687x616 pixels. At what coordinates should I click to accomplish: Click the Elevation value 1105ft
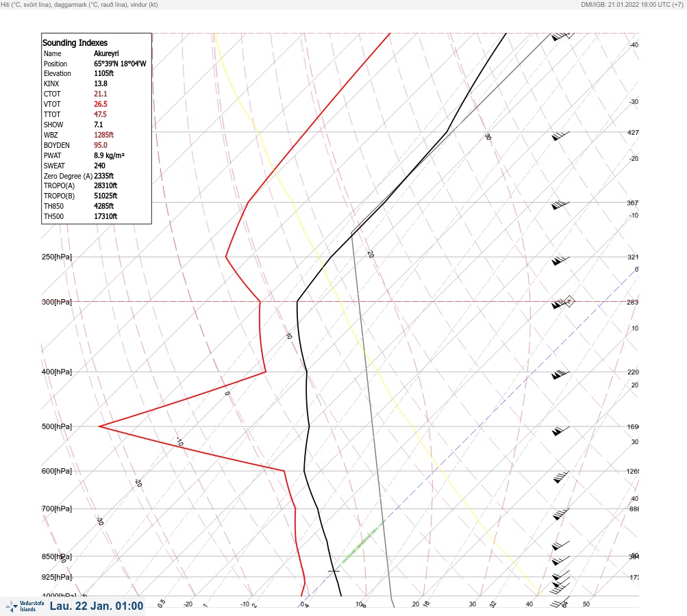[103, 73]
